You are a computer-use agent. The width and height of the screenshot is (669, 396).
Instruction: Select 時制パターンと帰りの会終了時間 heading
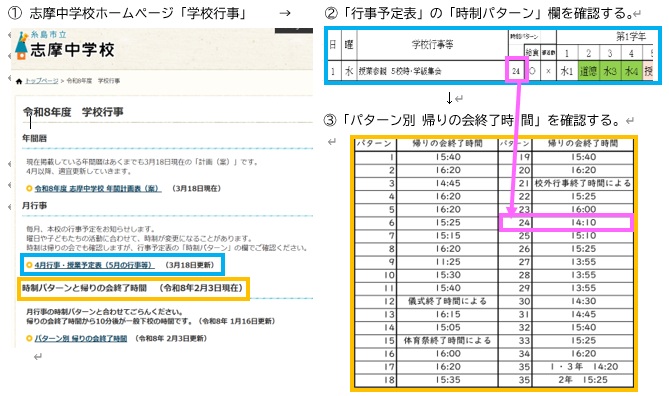tap(84, 288)
